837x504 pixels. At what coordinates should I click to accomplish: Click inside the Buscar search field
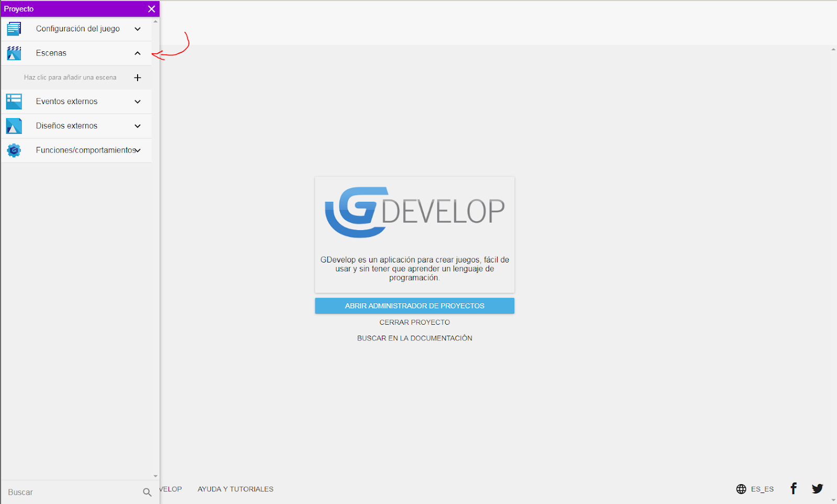click(63, 492)
